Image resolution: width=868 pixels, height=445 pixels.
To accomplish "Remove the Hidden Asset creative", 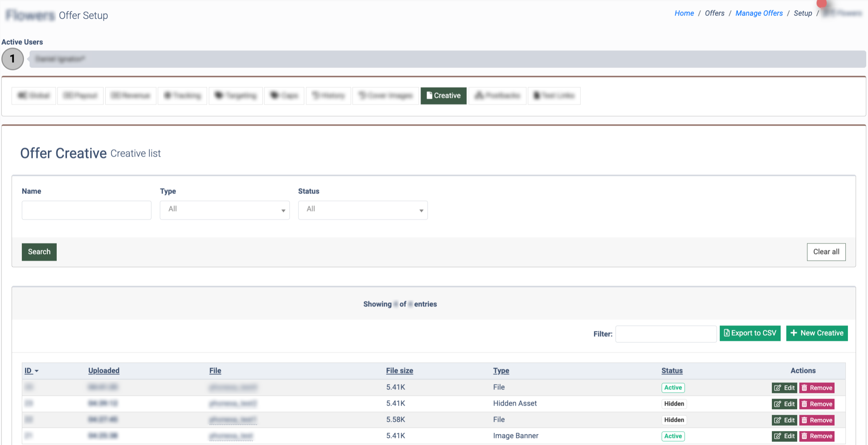I will click(817, 404).
